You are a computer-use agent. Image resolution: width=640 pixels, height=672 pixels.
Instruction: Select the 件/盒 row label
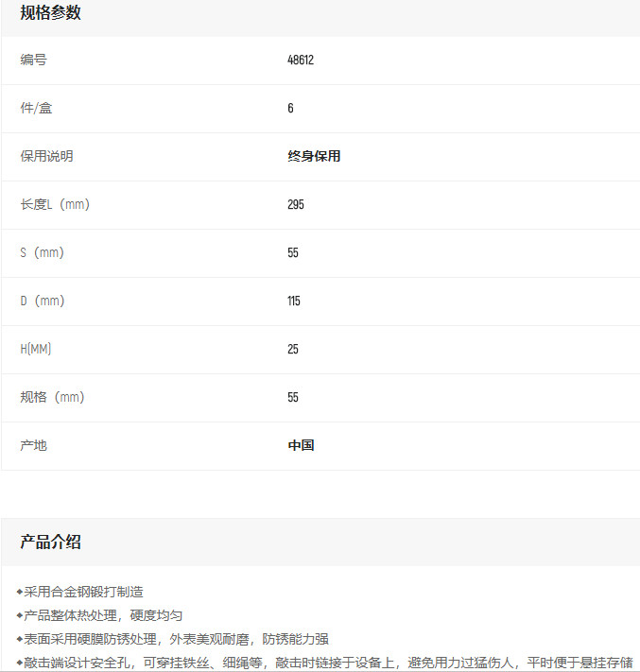coord(36,108)
